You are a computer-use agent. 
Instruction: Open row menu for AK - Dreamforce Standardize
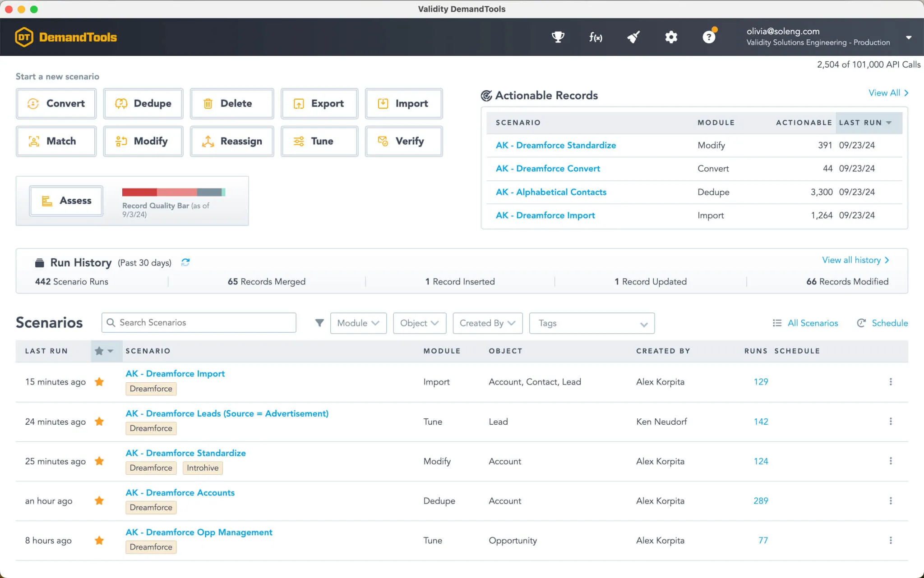[x=890, y=461]
